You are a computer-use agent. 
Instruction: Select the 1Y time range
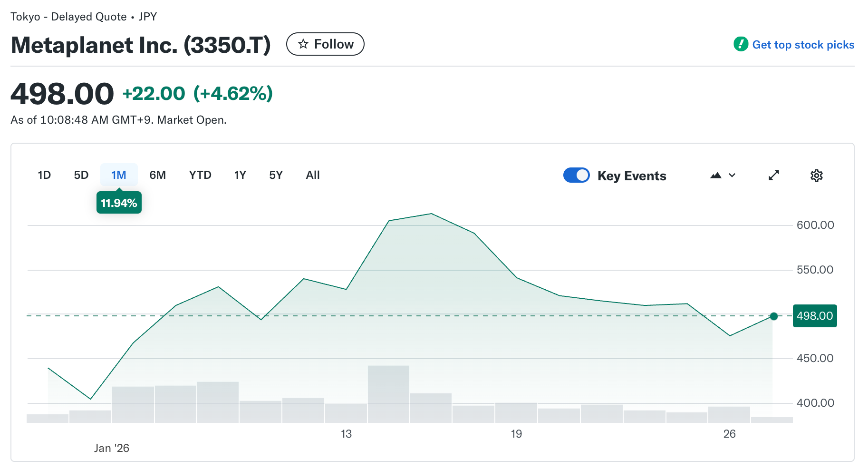coord(240,175)
